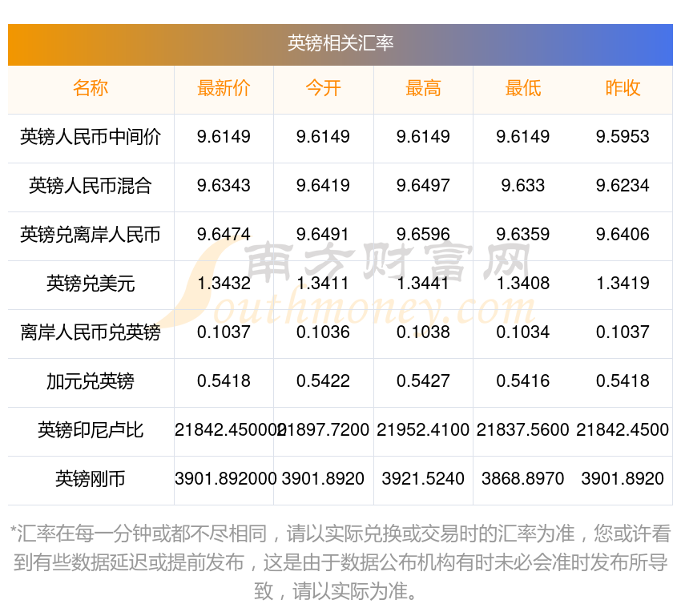
Task: Select the 昨收 column header
Action: [x=623, y=89]
